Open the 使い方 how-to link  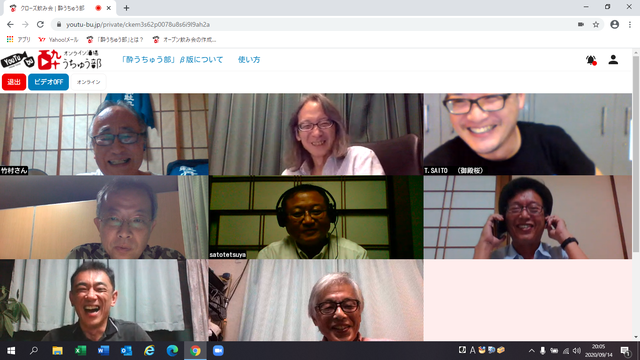tap(249, 60)
